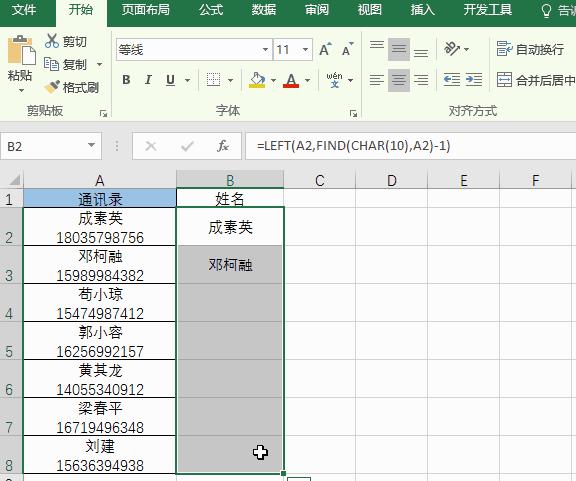The image size is (576, 481).
Task: Toggle Italic formatting
Action: [x=148, y=80]
